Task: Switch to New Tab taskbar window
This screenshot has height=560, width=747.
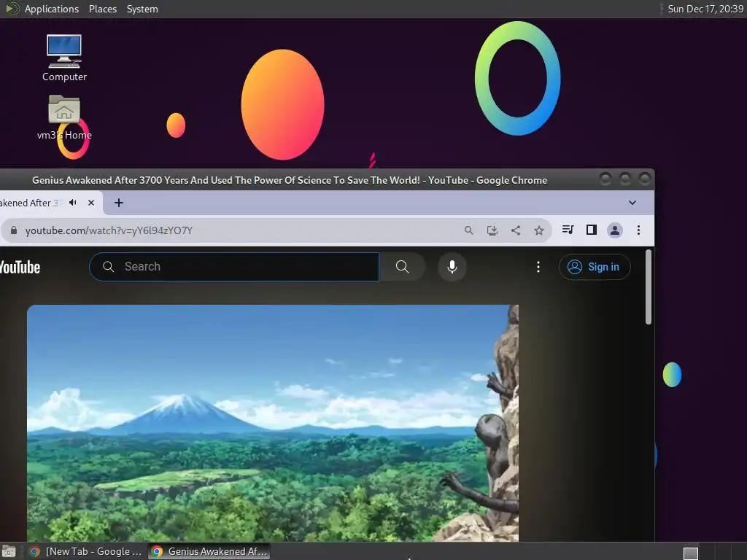Action: pos(86,551)
